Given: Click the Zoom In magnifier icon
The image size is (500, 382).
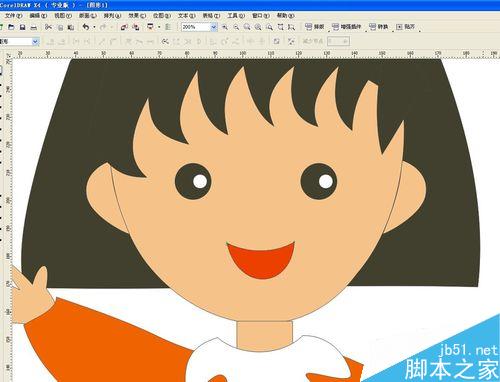Looking at the screenshot, I should click(225, 27).
